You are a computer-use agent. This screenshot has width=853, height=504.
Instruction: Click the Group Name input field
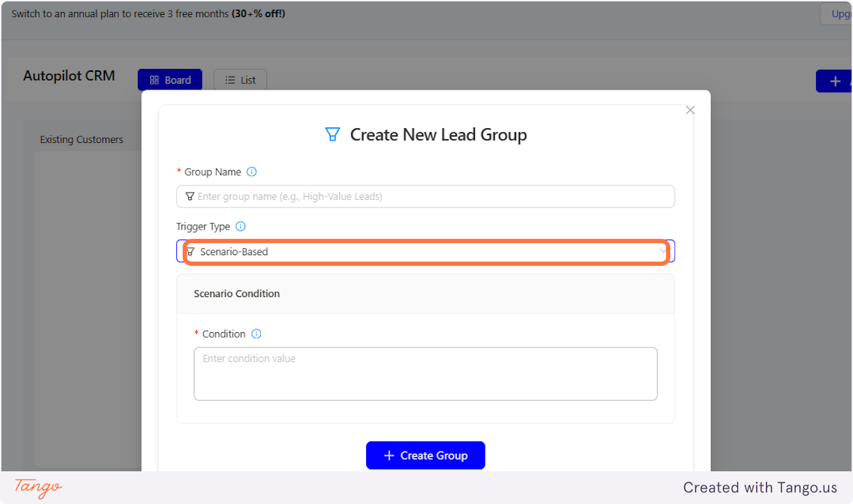pyautogui.click(x=426, y=196)
